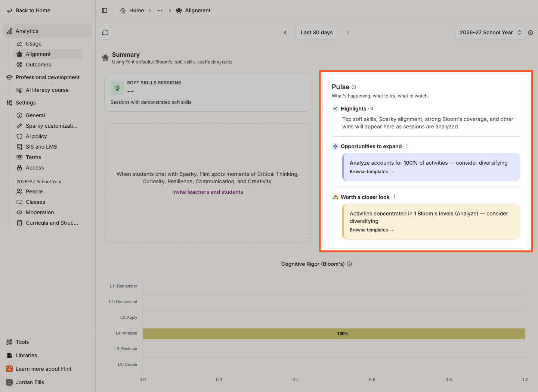Click the orange Flint logo icon
The width and height of the screenshot is (538, 392).
(9, 369)
